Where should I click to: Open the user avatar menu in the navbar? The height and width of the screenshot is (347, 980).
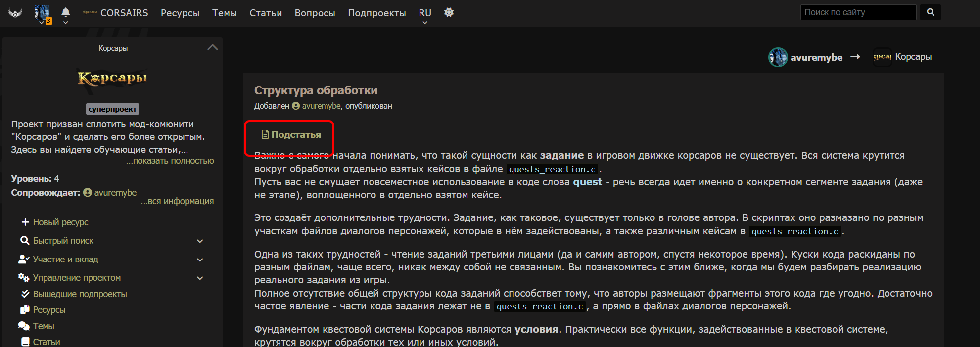coord(42,13)
